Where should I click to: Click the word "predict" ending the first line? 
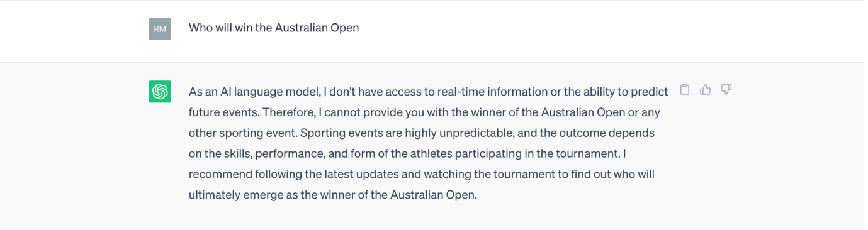coord(650,92)
